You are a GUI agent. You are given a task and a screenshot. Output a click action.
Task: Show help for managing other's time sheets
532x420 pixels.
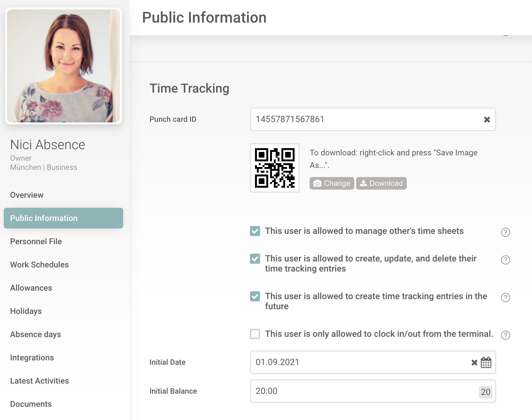tap(505, 232)
